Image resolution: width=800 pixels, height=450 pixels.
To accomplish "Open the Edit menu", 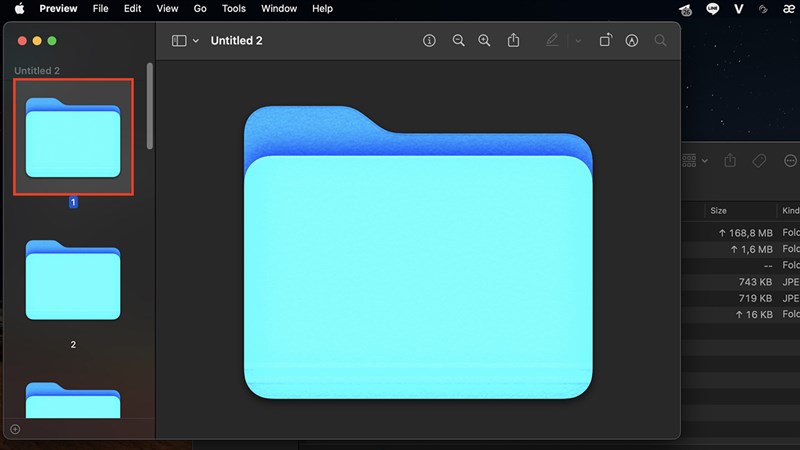I will 133,9.
